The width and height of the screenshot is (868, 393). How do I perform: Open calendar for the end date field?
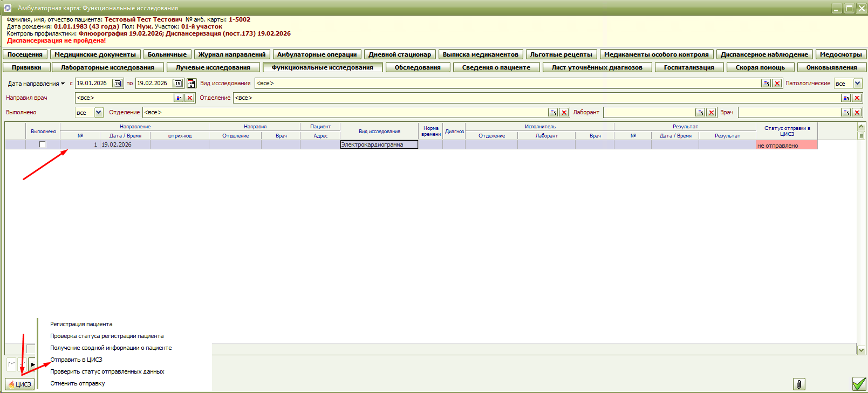pyautogui.click(x=178, y=84)
